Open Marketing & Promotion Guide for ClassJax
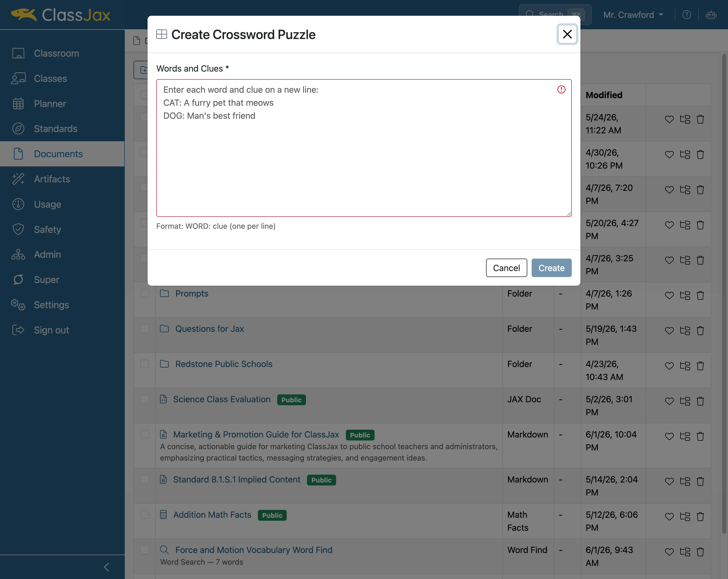The image size is (728, 579). point(256,434)
